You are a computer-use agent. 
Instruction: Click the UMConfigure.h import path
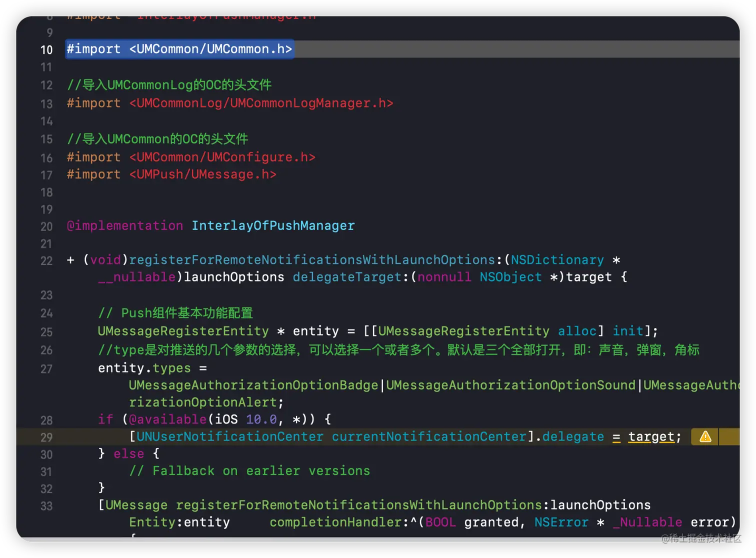[222, 157]
